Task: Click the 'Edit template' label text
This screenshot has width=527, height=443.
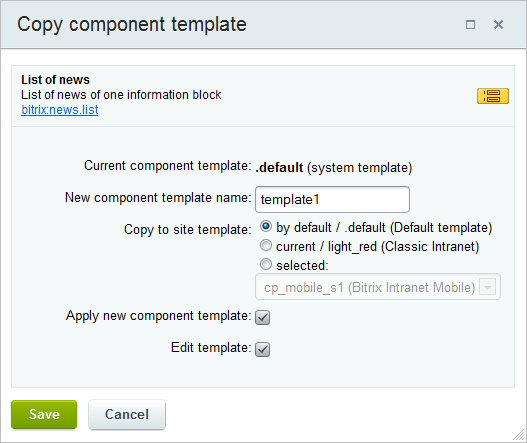Action: (211, 348)
